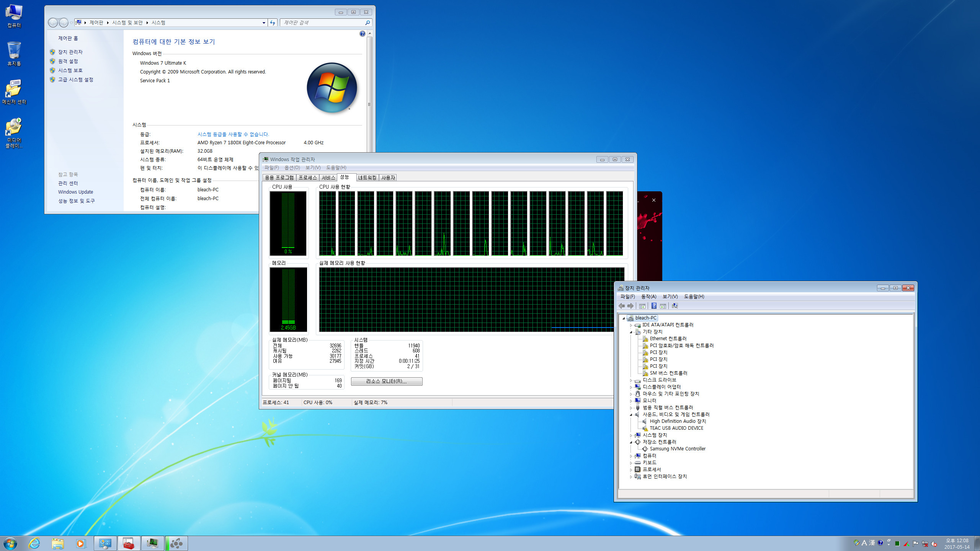Select the bleach-PC root node
The height and width of the screenshot is (551, 980).
645,318
